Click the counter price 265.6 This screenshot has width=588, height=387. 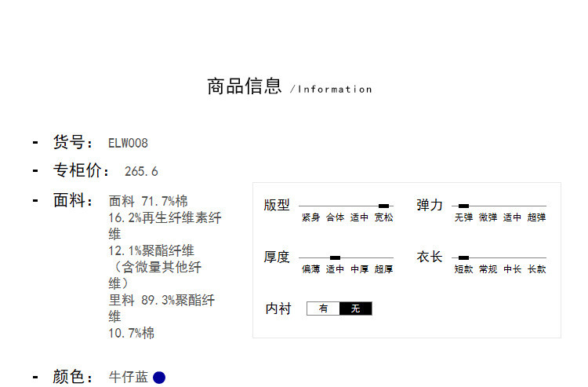coord(141,171)
